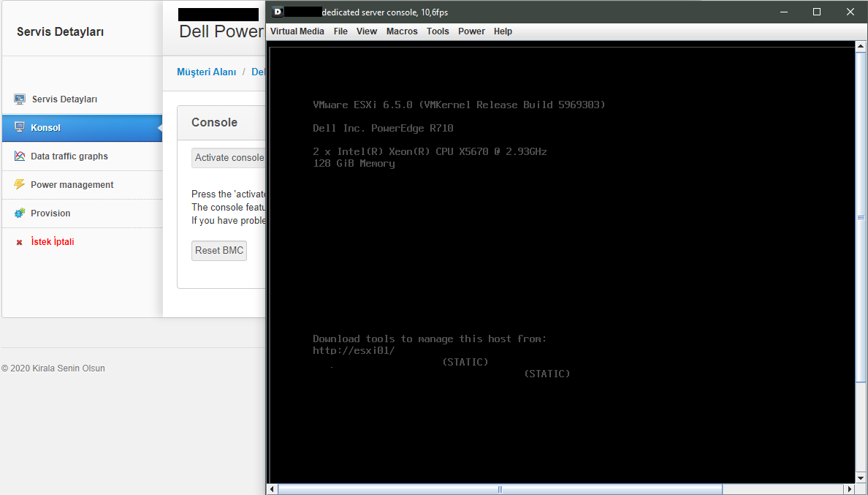Click the Power management lightning icon
The image size is (868, 495).
click(x=20, y=184)
